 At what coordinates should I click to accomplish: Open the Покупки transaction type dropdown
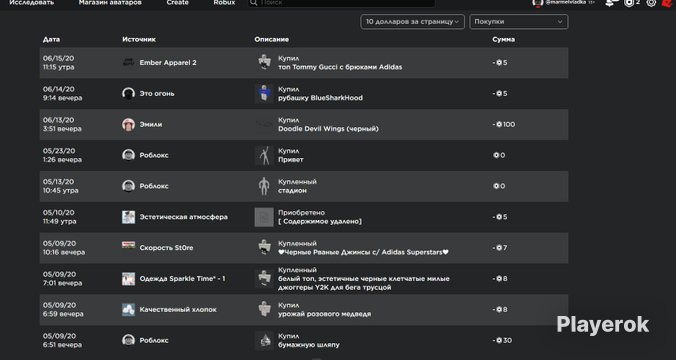point(519,22)
